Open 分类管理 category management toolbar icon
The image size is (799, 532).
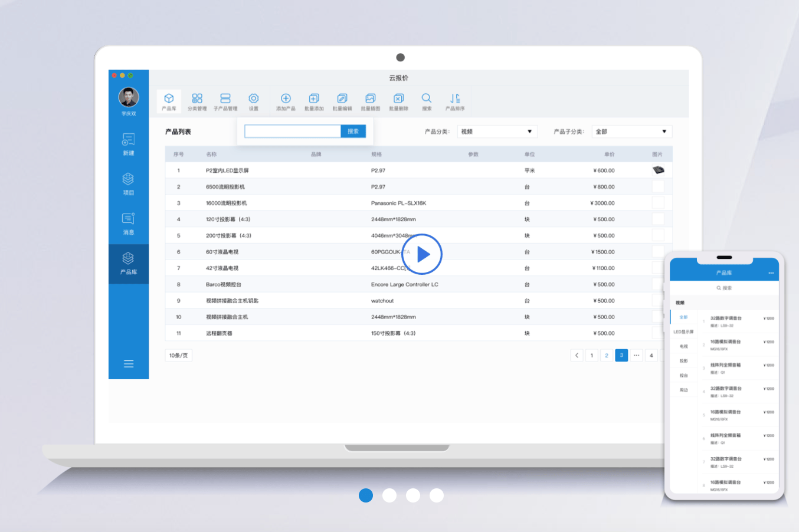(x=197, y=101)
